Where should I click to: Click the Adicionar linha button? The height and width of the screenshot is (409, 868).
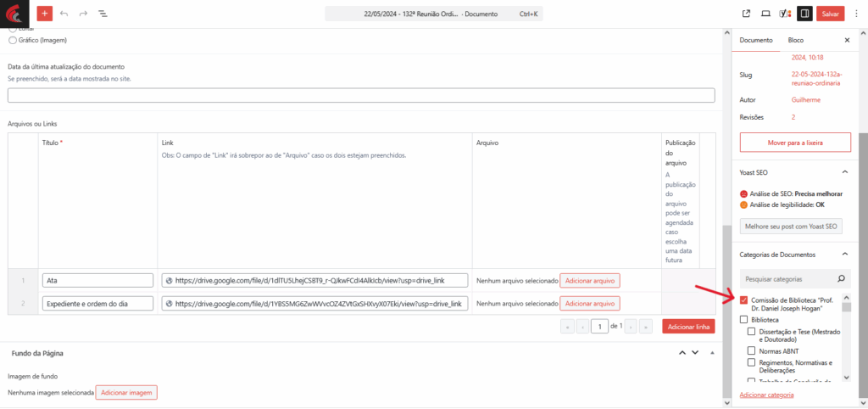687,327
